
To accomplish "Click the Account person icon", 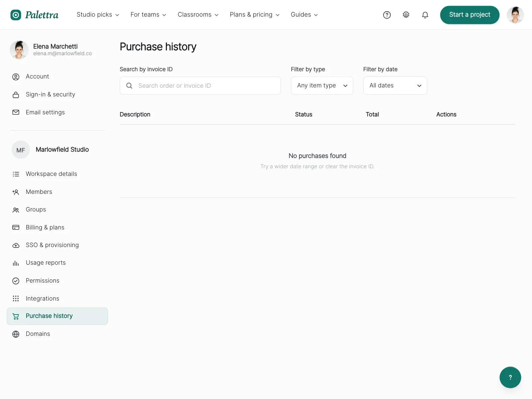I will (16, 77).
